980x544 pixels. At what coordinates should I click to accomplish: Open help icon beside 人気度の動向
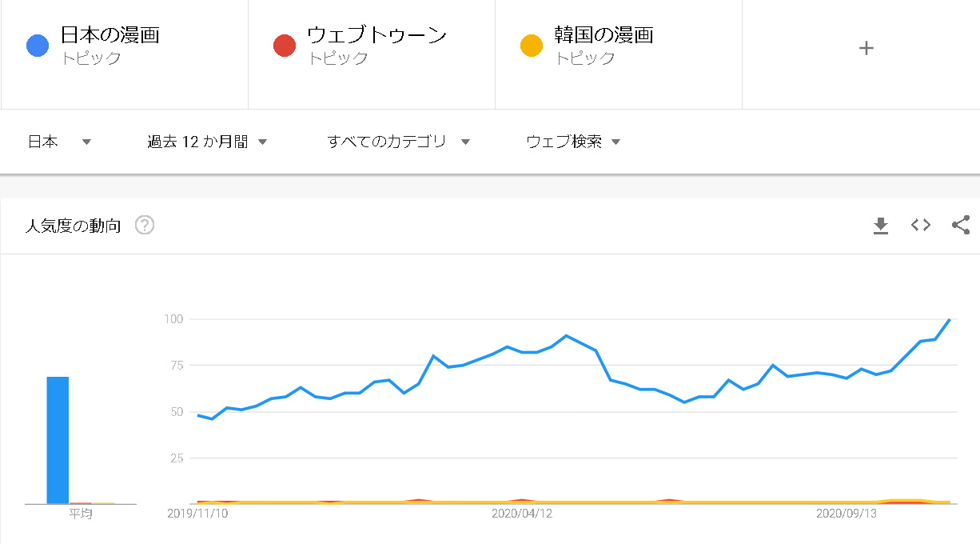tap(145, 226)
